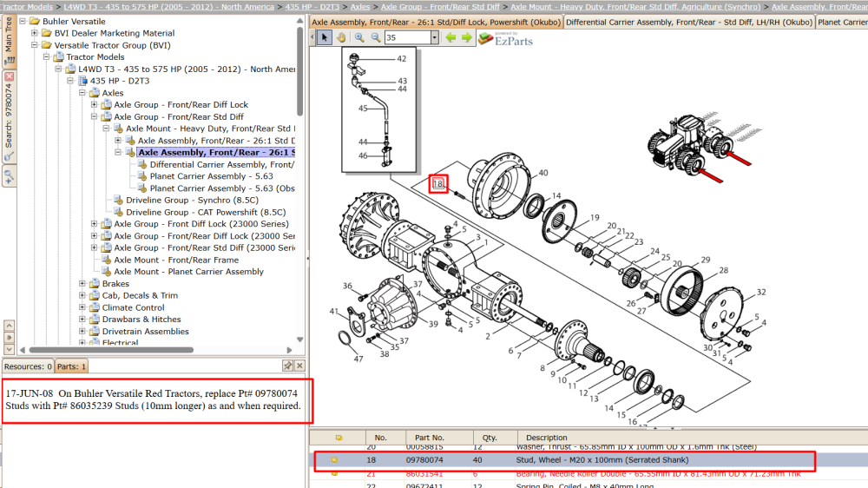Select Differential Carrier Assembly tree item
The height and width of the screenshot is (488, 868).
tap(222, 164)
